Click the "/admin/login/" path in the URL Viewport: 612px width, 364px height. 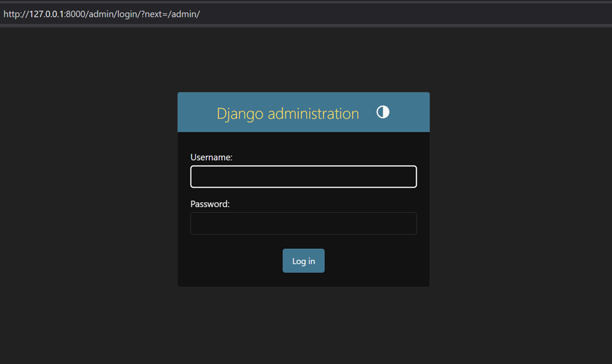[113, 14]
